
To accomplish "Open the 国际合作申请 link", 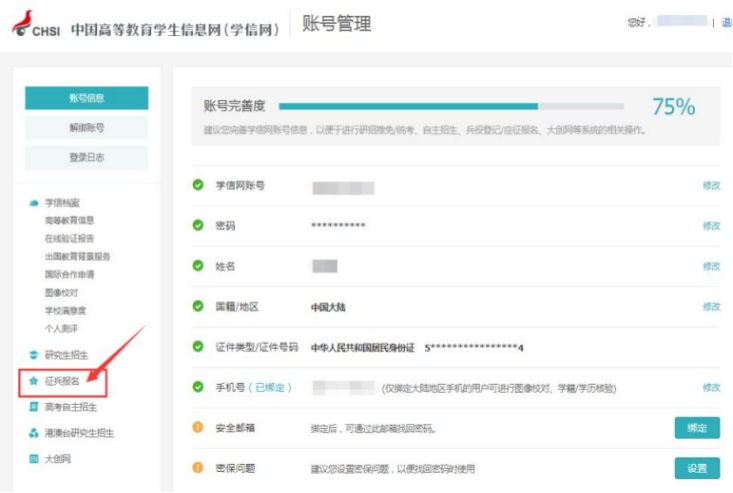I will 69,274.
